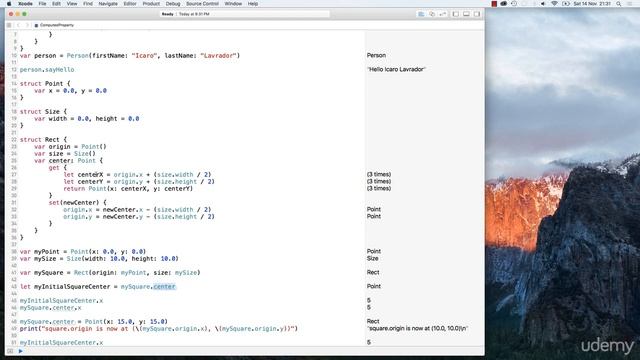Click the print statement on line 49
Screen dimensions: 640x360
coord(159,329)
